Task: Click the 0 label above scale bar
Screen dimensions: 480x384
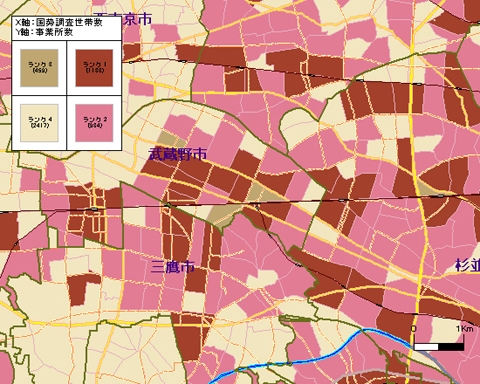Action: pos(414,329)
